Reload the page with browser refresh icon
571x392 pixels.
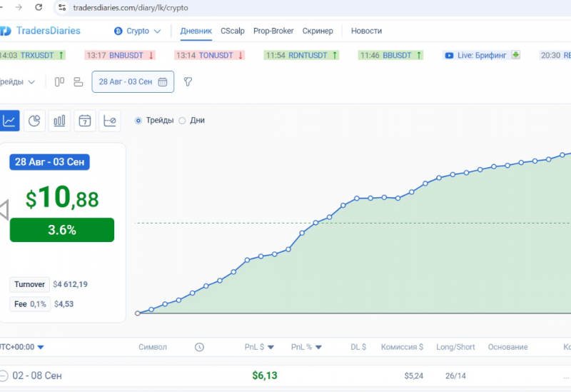point(39,7)
